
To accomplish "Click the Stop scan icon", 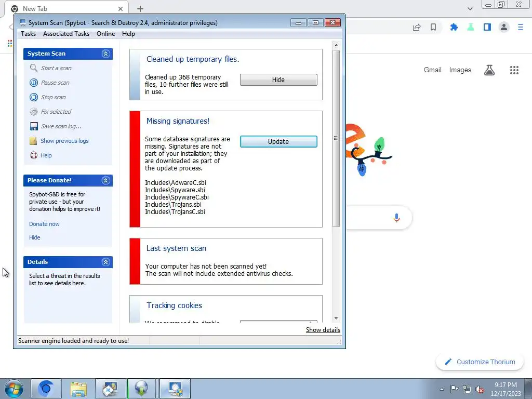I will pyautogui.click(x=34, y=97).
